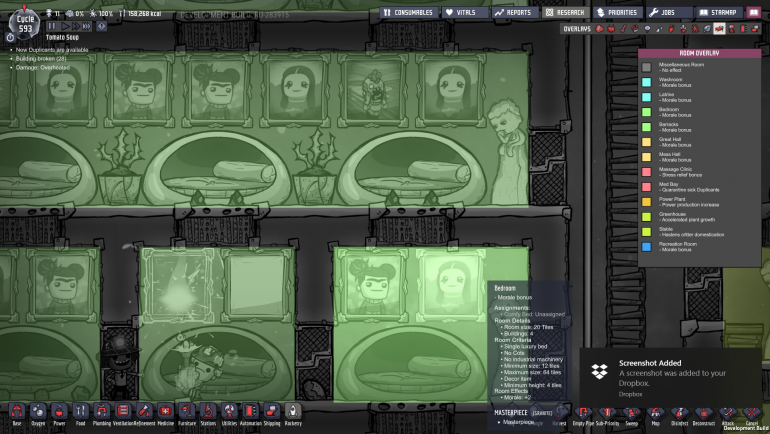Toggle the Light overlay
This screenshot has width=770, height=434.
[x=647, y=29]
